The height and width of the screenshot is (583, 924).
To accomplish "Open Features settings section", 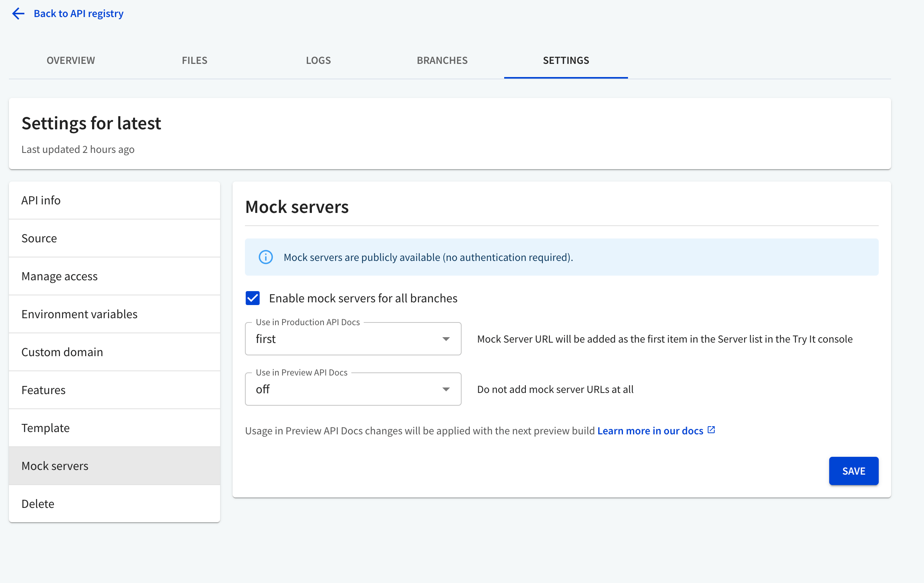I will click(x=115, y=390).
